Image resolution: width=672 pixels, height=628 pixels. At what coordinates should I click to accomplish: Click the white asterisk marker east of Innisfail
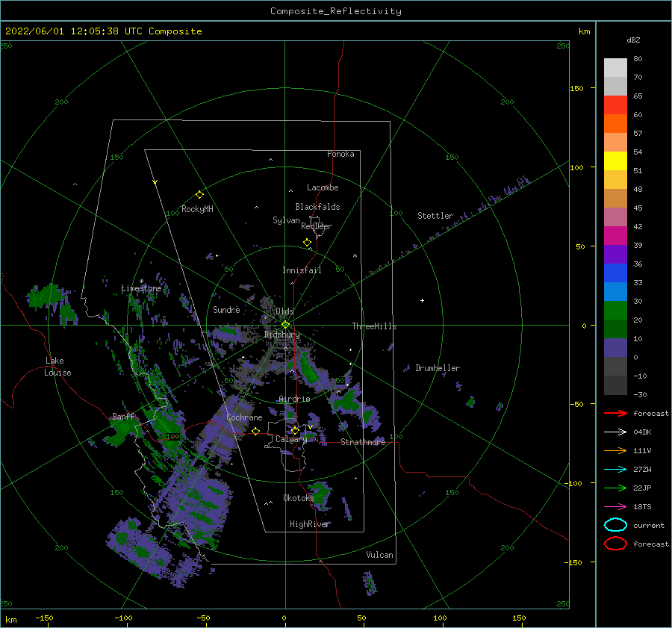355,256
